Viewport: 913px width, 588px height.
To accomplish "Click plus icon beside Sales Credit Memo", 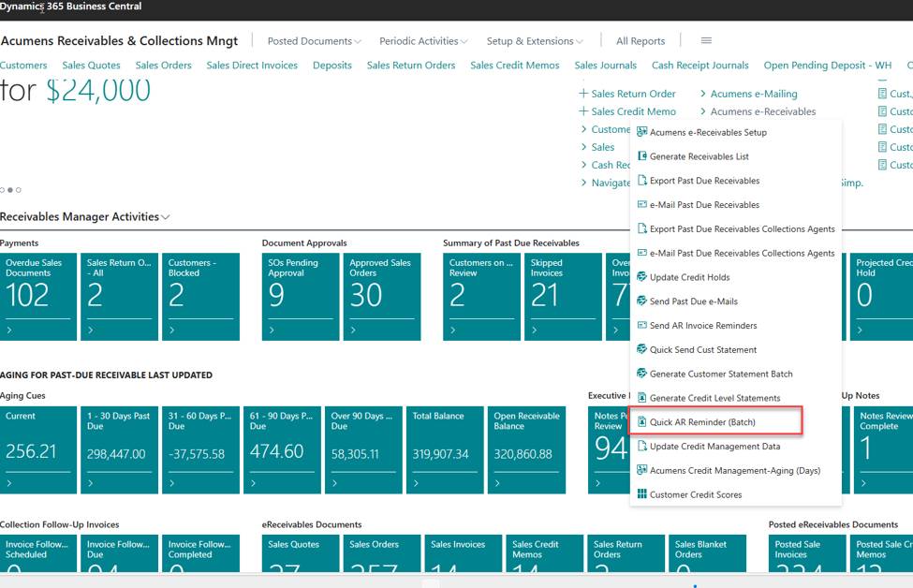I will (583, 111).
